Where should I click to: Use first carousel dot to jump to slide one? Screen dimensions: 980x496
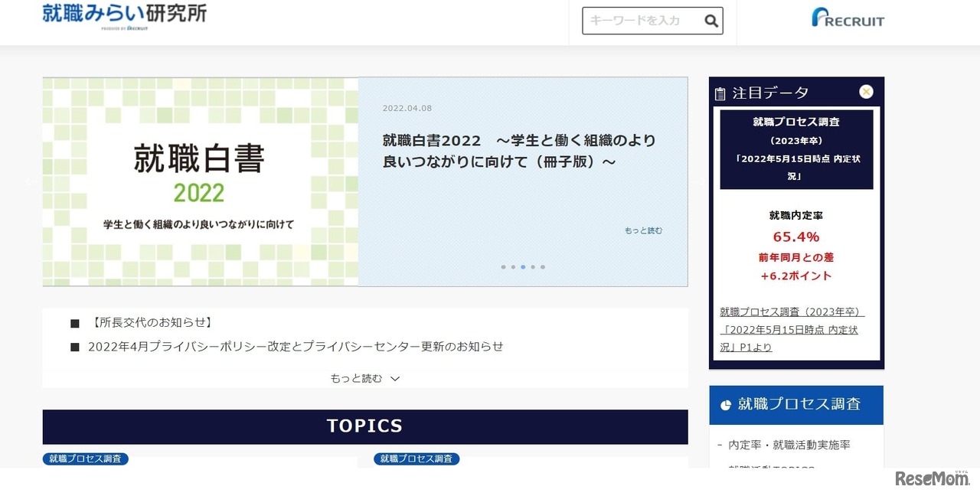tap(503, 266)
